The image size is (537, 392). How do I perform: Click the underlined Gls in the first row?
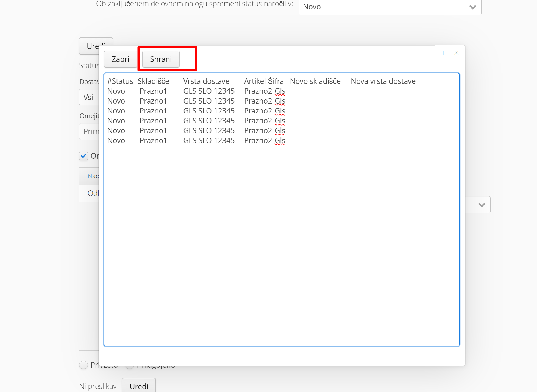coord(280,91)
